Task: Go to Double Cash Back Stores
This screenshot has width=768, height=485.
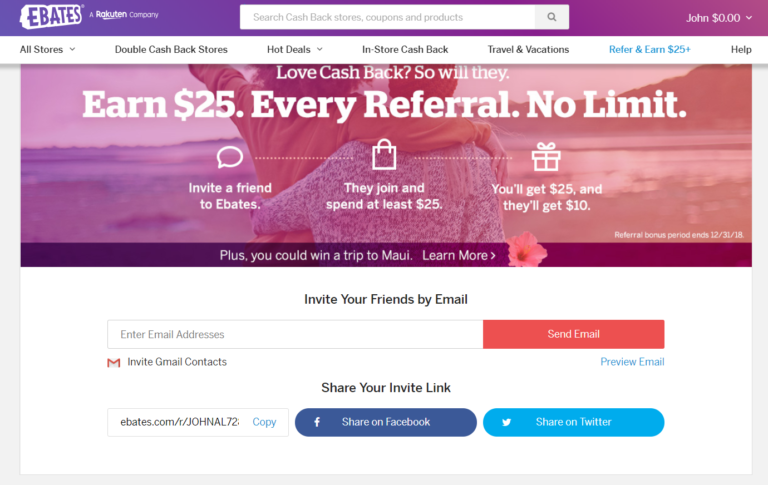Action: click(x=171, y=49)
